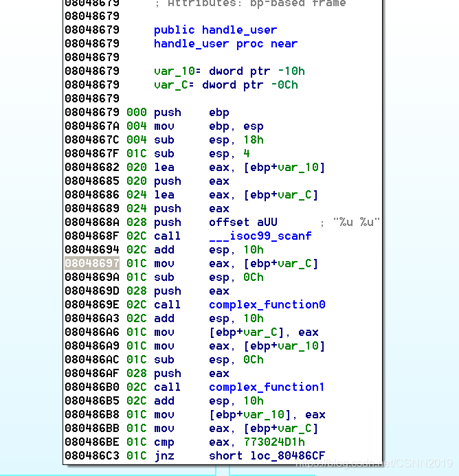459x476 pixels.
Task: Select the var_C= dword ptr -0Ch definition
Action: (225, 84)
